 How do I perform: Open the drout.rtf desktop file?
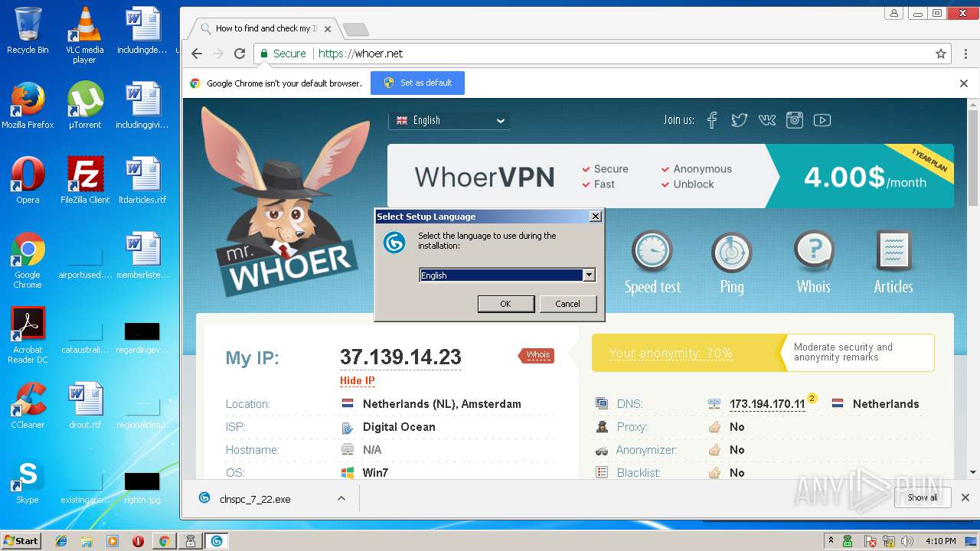click(85, 406)
